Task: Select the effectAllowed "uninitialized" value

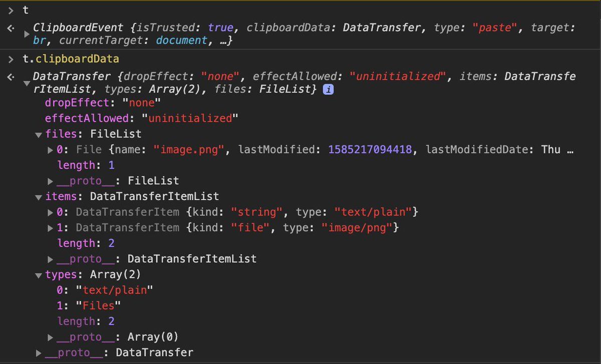Action: [x=190, y=118]
